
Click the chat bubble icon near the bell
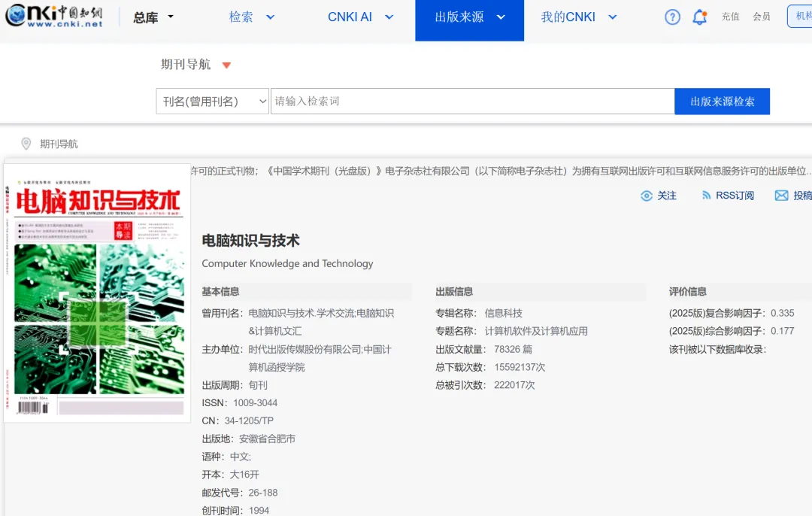coord(700,17)
